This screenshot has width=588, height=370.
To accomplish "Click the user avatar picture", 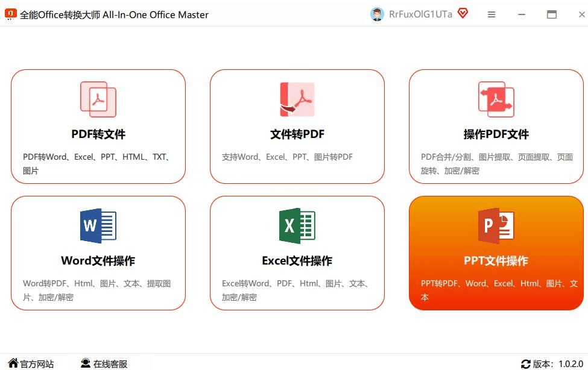I will click(x=377, y=14).
